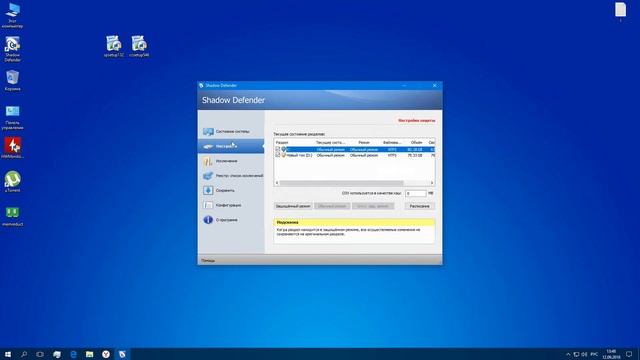Screen dimensions: 640x360
Task: Open the red HWMonitor desktop shortcut
Action: coord(12,148)
